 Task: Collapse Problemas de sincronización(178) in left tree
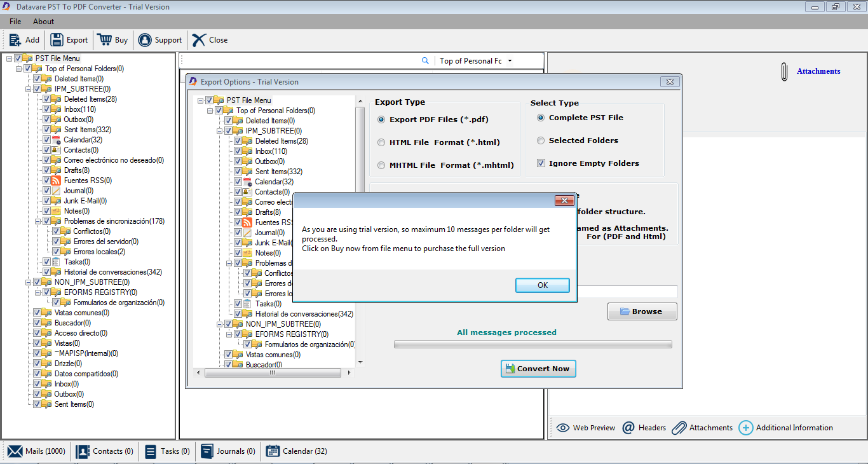pyautogui.click(x=37, y=221)
